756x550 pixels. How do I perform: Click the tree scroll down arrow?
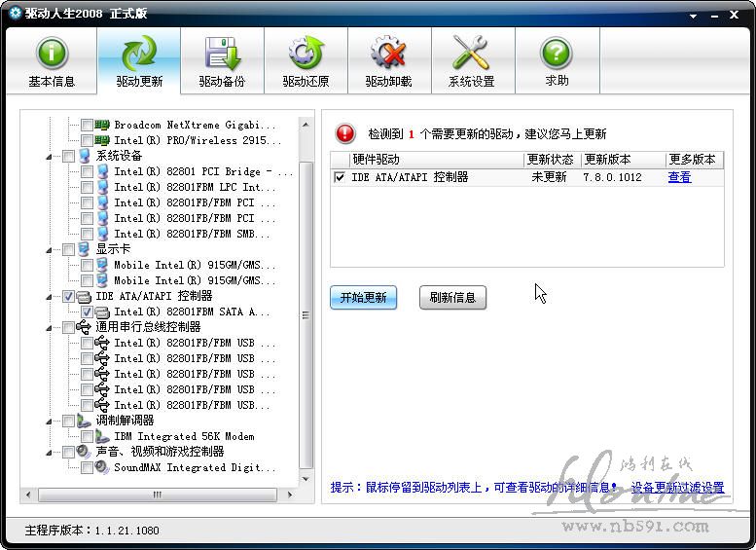point(306,479)
